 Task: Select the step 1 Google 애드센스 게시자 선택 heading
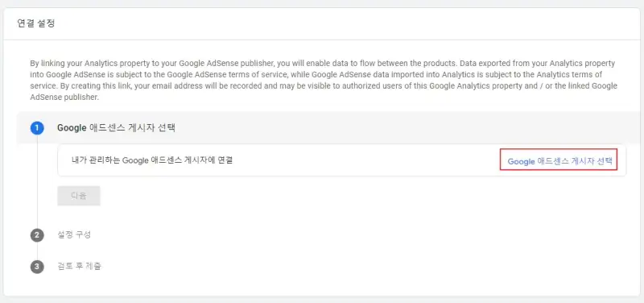pyautogui.click(x=116, y=128)
